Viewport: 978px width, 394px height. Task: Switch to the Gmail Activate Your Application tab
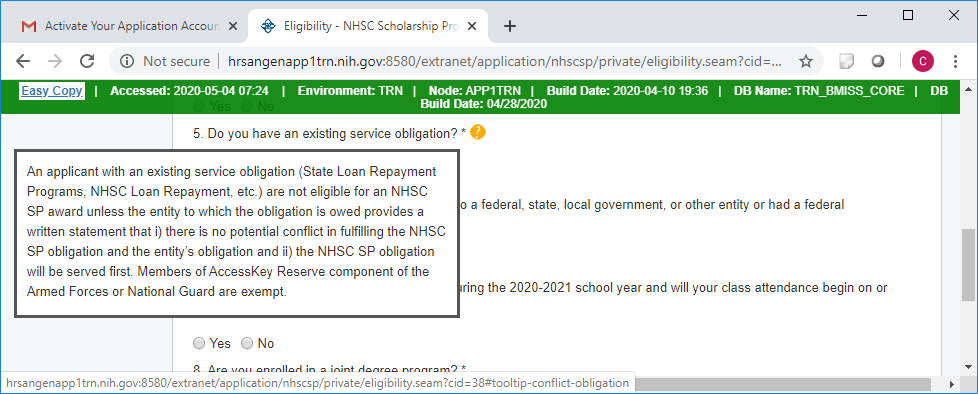tap(130, 26)
